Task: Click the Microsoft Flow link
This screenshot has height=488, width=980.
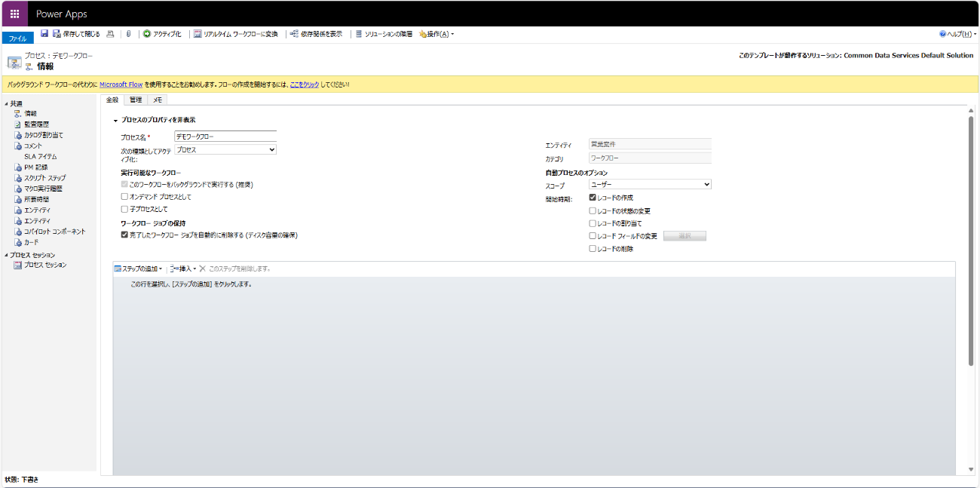Action: 121,84
